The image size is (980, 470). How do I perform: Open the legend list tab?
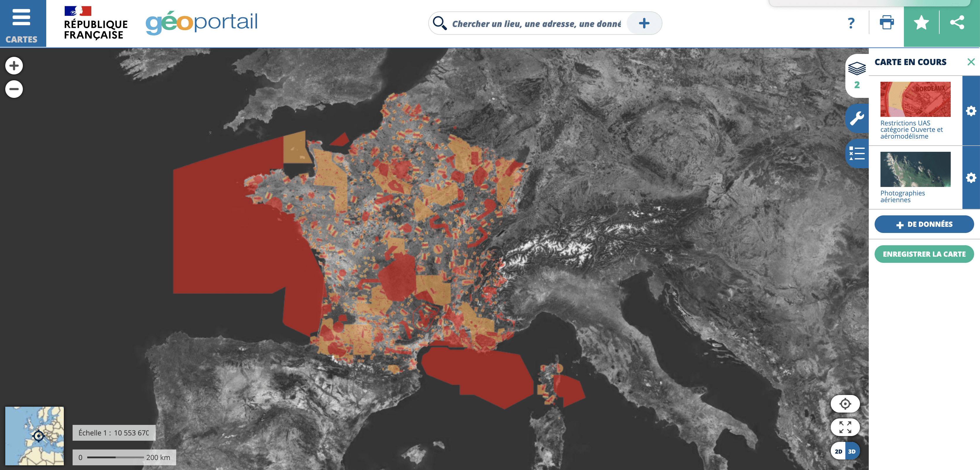[x=857, y=154]
